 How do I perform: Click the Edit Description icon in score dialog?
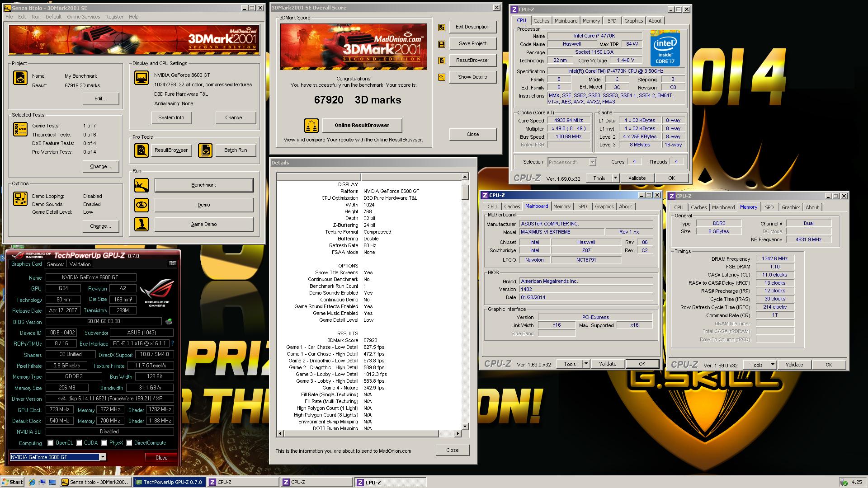442,27
